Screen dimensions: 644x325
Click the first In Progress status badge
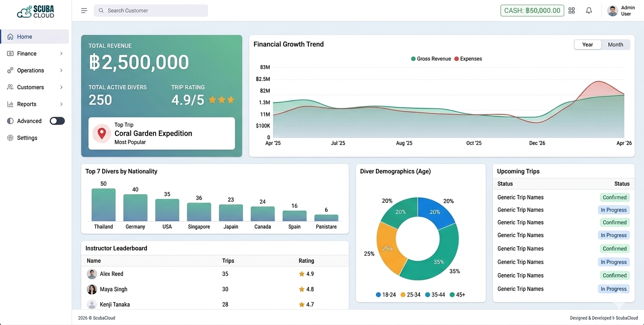coord(613,210)
